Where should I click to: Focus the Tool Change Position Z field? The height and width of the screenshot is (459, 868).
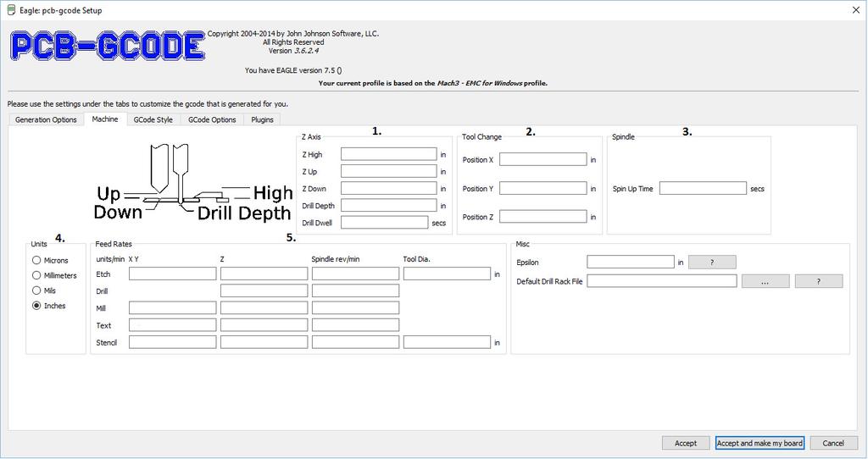(x=543, y=216)
